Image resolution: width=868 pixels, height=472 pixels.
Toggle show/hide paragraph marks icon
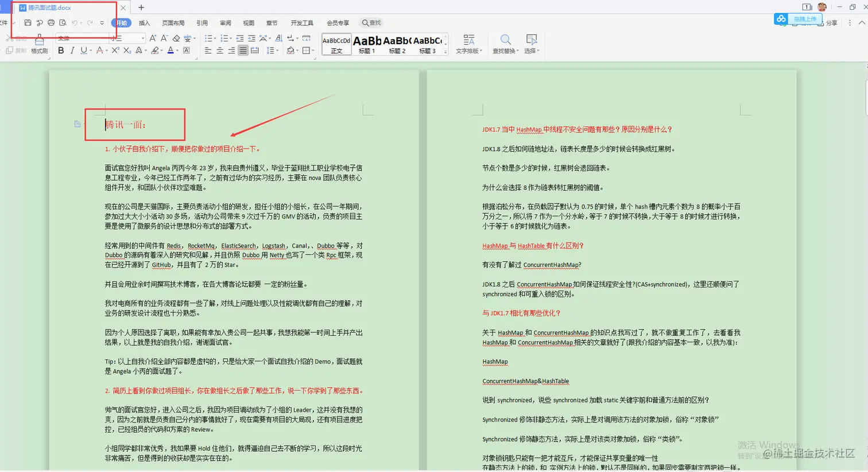[291, 38]
